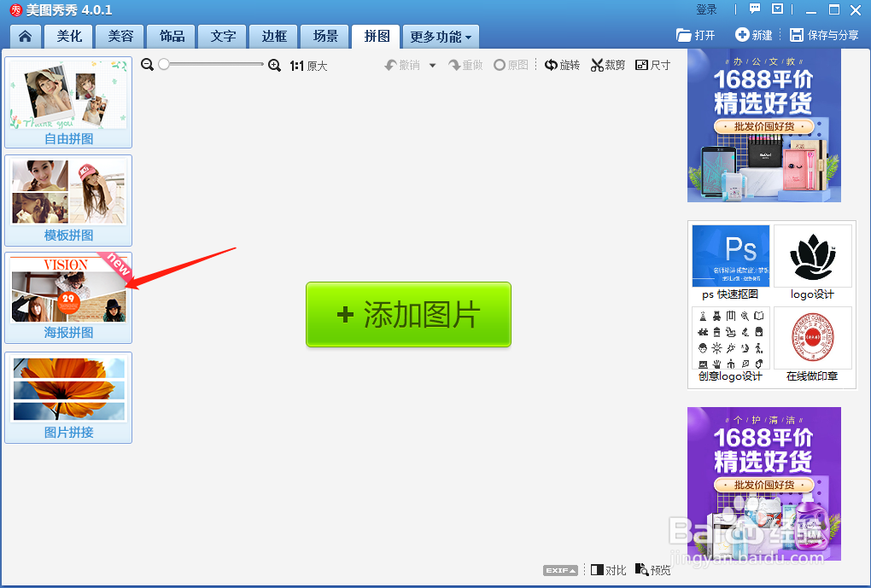Click the 添加图片 button
The image size is (871, 588).
pyautogui.click(x=408, y=315)
